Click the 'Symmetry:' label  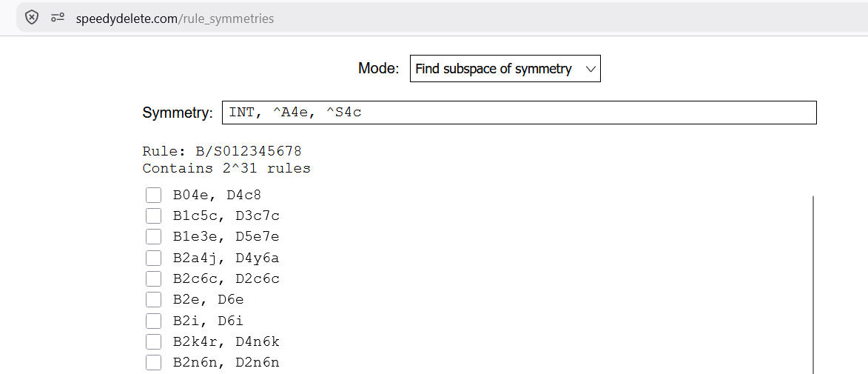coord(178,113)
